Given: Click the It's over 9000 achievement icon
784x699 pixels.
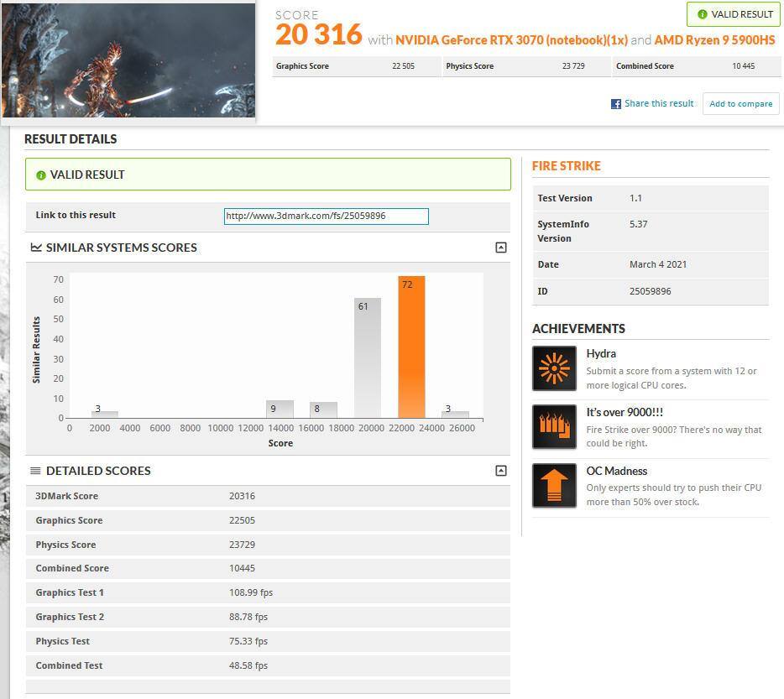Looking at the screenshot, I should pos(554,427).
